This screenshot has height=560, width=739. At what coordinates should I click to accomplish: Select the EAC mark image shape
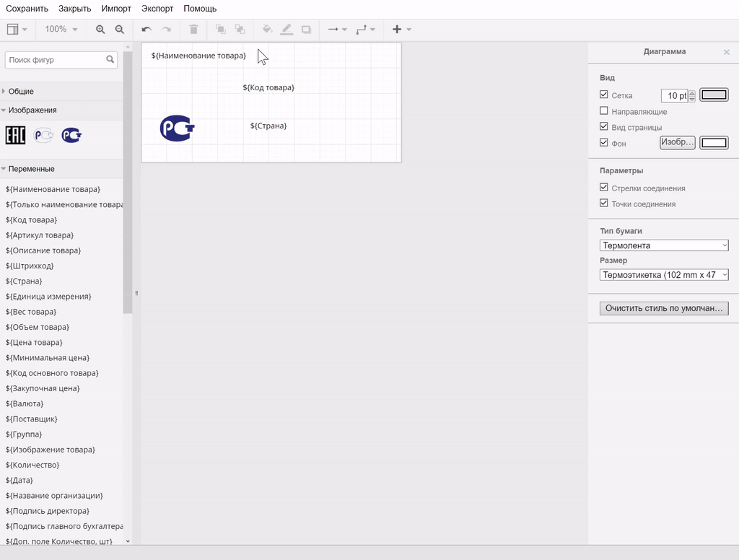(15, 135)
